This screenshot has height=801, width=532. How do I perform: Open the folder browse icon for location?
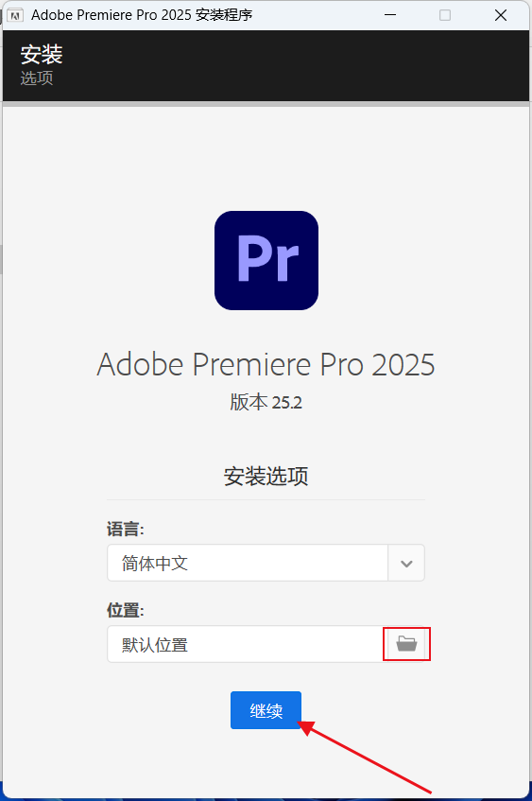pyautogui.click(x=406, y=644)
